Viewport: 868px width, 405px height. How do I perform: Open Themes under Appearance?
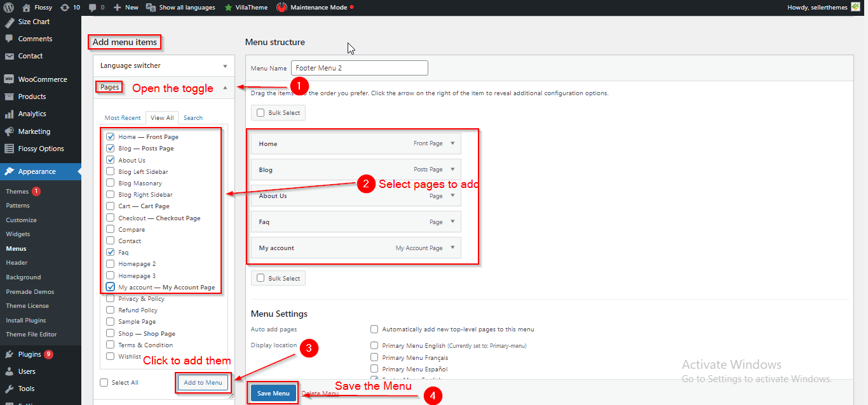click(x=17, y=191)
